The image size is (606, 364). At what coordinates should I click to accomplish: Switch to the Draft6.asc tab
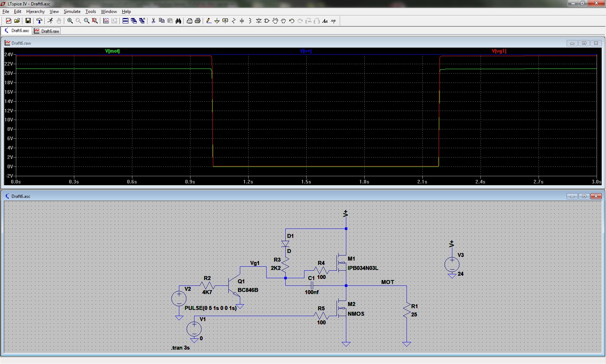[17, 31]
